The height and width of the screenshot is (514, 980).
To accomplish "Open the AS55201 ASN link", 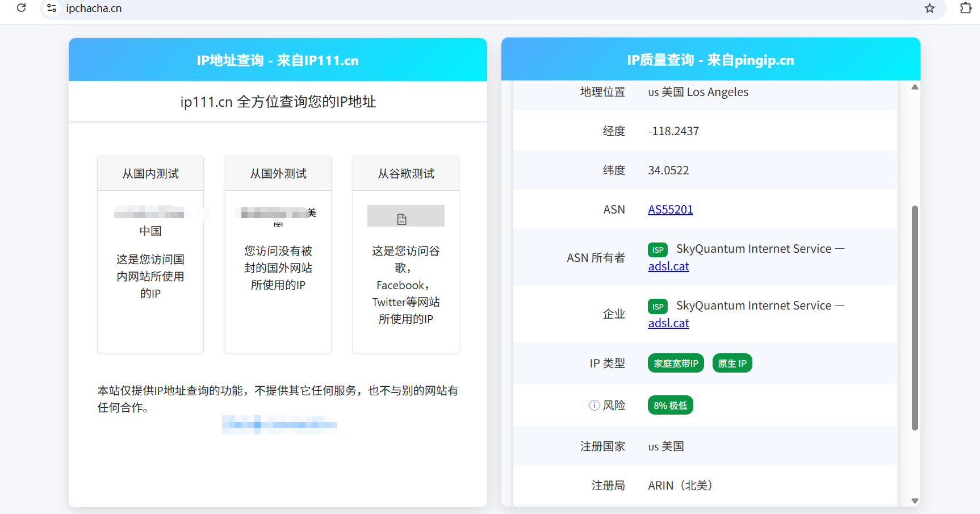I will click(671, 210).
